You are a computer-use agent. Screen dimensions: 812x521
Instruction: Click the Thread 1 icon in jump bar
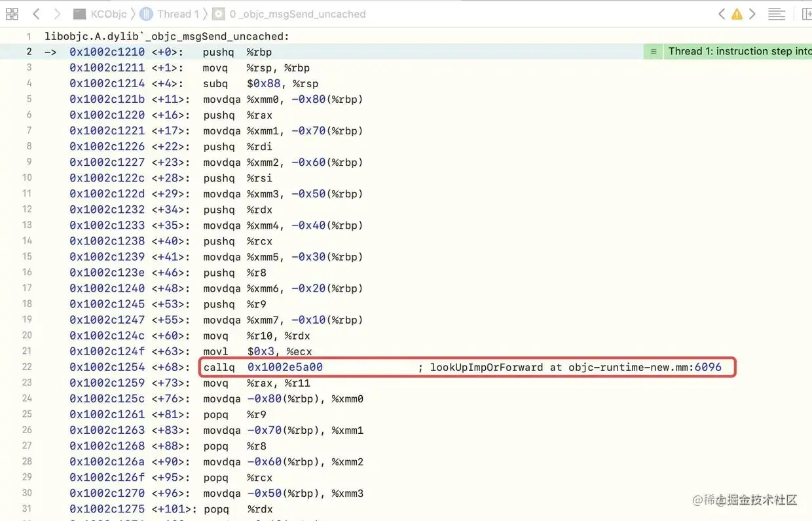[147, 14]
